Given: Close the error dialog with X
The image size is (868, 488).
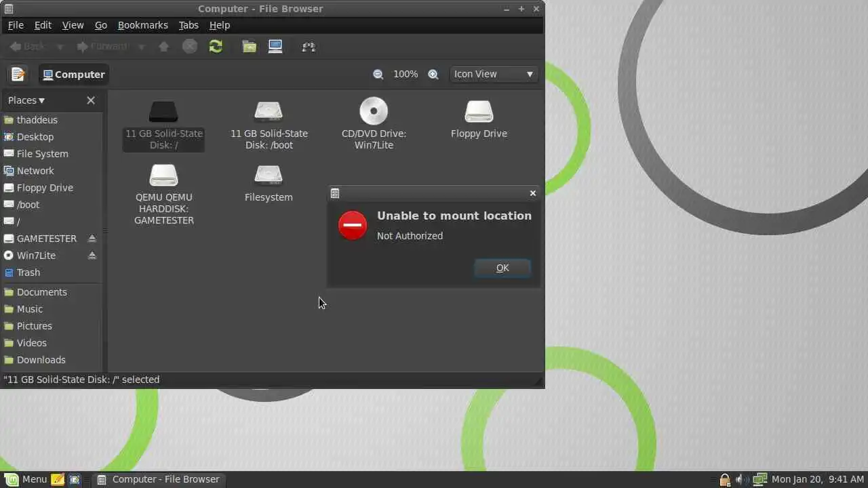Looking at the screenshot, I should coord(533,193).
